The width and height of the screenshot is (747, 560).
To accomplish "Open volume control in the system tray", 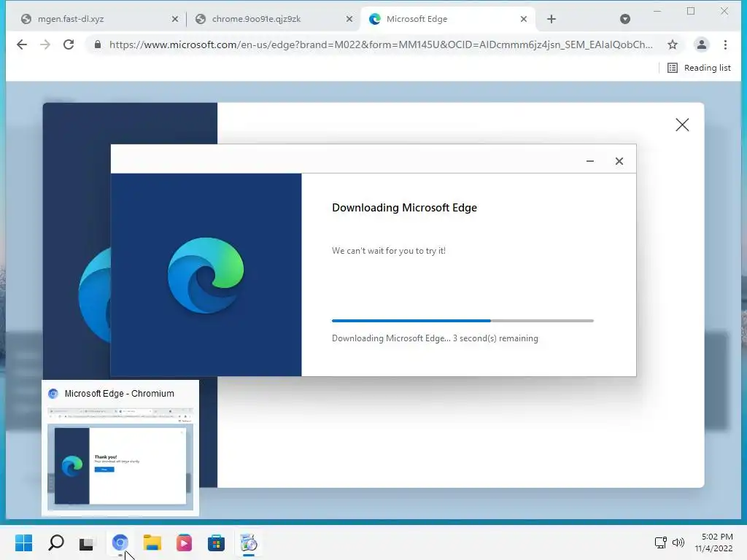I will pyautogui.click(x=678, y=542).
